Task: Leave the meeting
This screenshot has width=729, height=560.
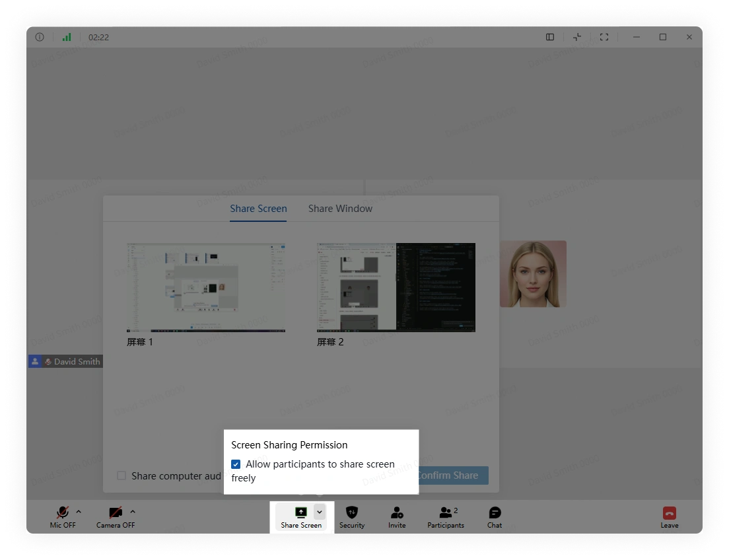Action: [x=670, y=517]
